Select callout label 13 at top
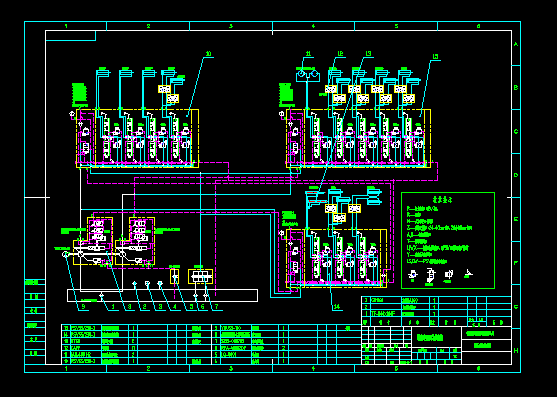Image resolution: width=557 pixels, height=397 pixels. (x=368, y=54)
